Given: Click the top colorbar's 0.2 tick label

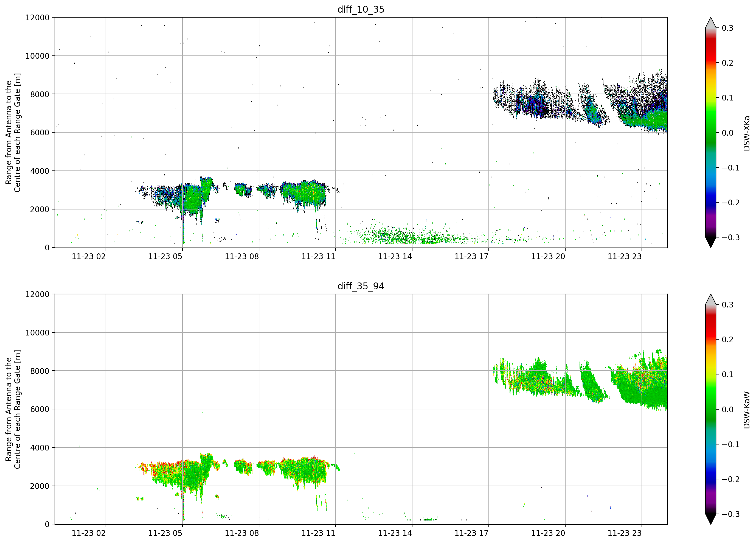Looking at the screenshot, I should pyautogui.click(x=728, y=63).
